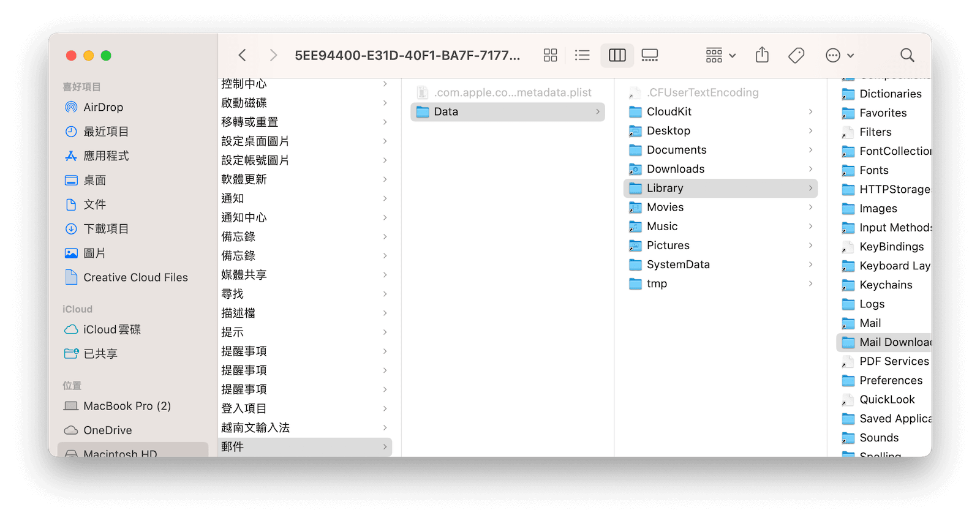This screenshot has width=980, height=521.
Task: Click the Downloads folder icon
Action: pyautogui.click(x=636, y=169)
